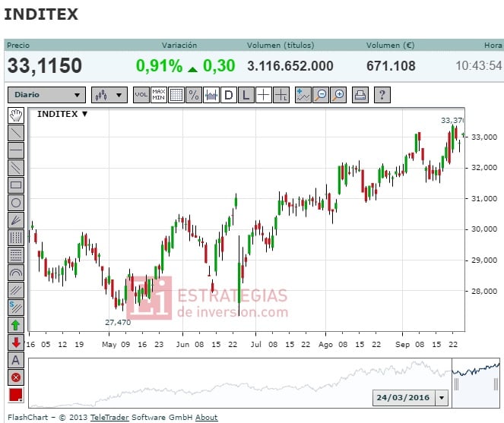Toggle the VOL volume indicator

pyautogui.click(x=141, y=95)
